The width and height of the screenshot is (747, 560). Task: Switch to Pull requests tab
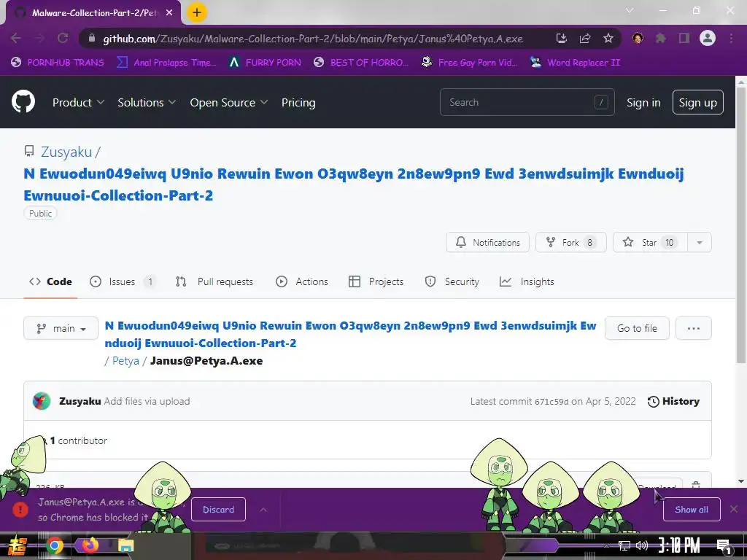214,281
